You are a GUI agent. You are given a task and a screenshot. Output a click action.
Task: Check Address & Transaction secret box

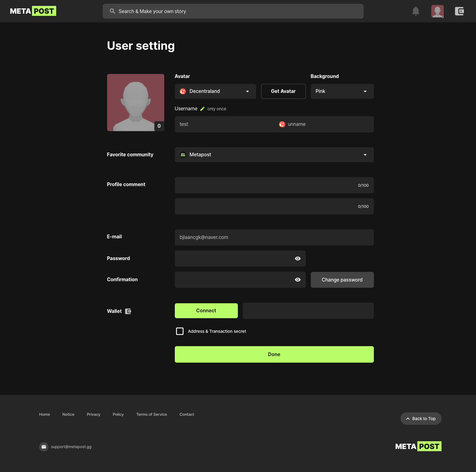click(180, 331)
